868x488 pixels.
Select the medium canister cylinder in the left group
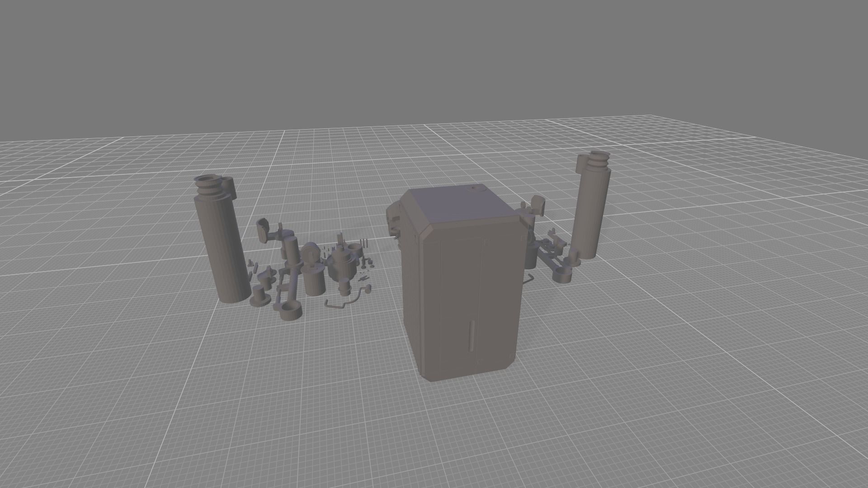[314, 281]
